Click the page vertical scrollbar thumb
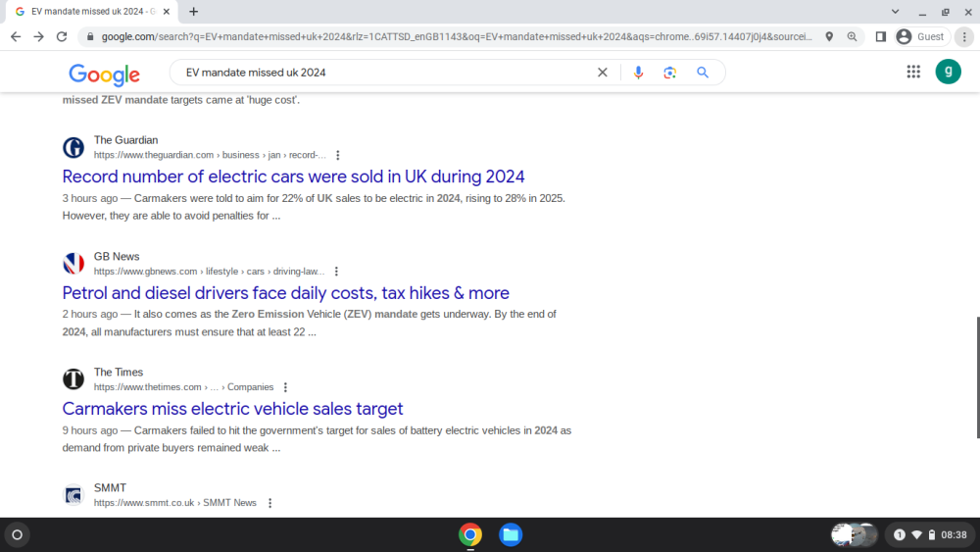 pos(977,377)
